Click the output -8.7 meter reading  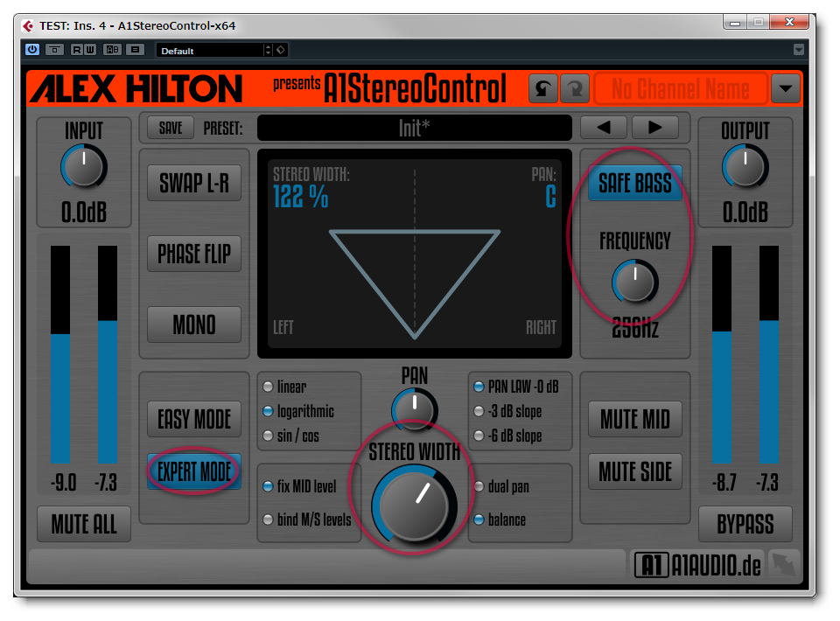[x=724, y=482]
